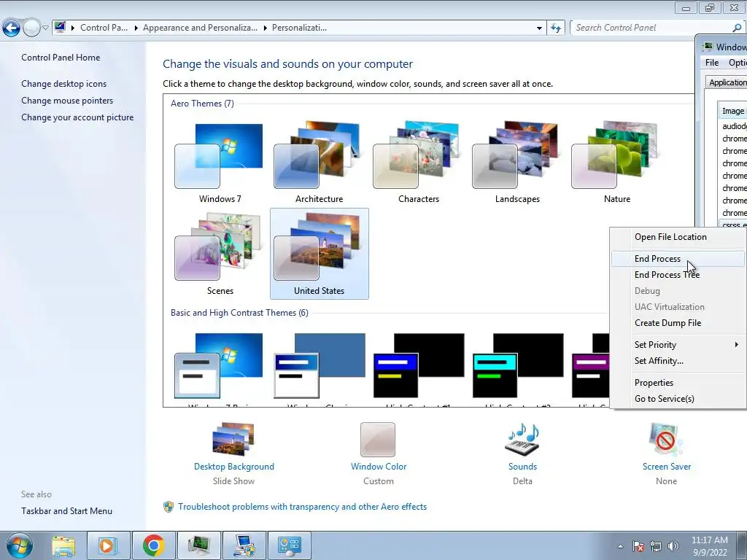This screenshot has width=747, height=560.
Task: Switch to Task Manager taskbar button
Action: [198, 545]
